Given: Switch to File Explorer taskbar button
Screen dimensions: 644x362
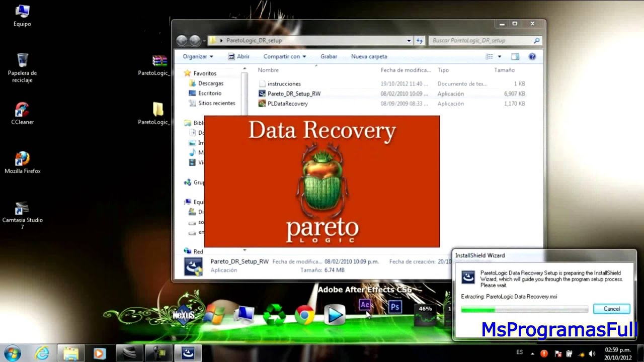Looking at the screenshot, I should (x=71, y=353).
